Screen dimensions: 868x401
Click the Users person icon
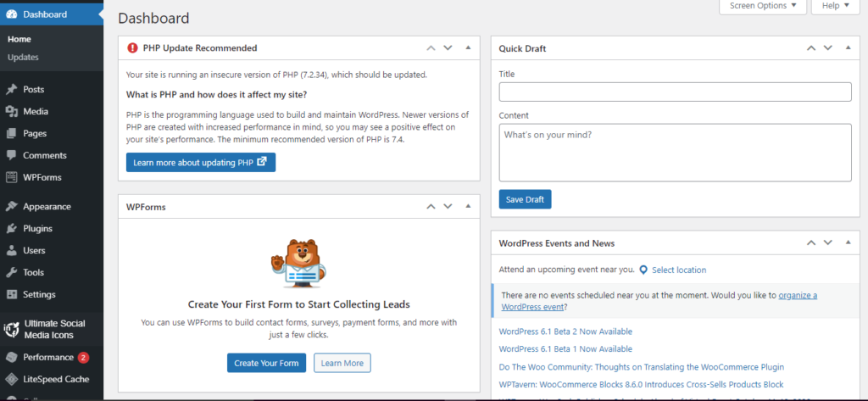11,250
